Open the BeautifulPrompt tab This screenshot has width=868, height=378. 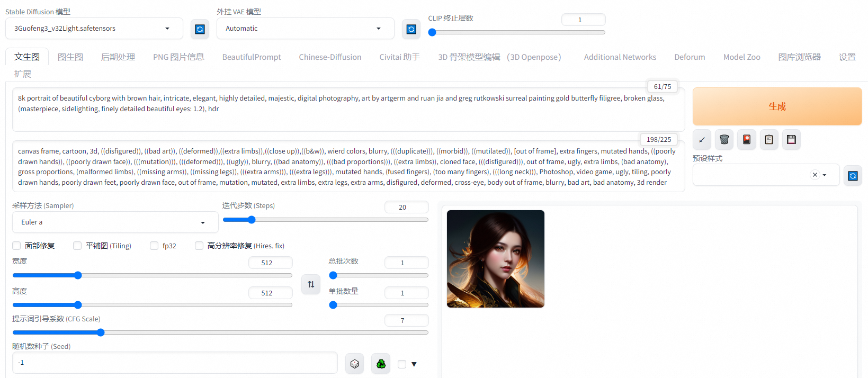252,57
